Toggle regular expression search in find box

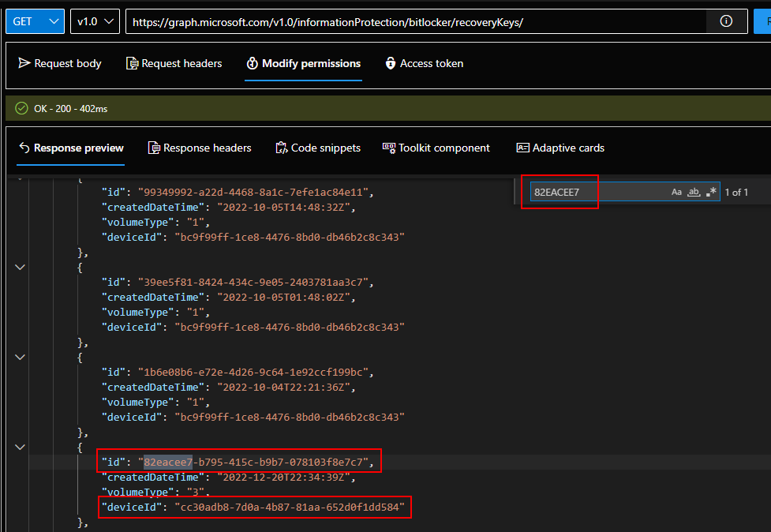pyautogui.click(x=711, y=192)
